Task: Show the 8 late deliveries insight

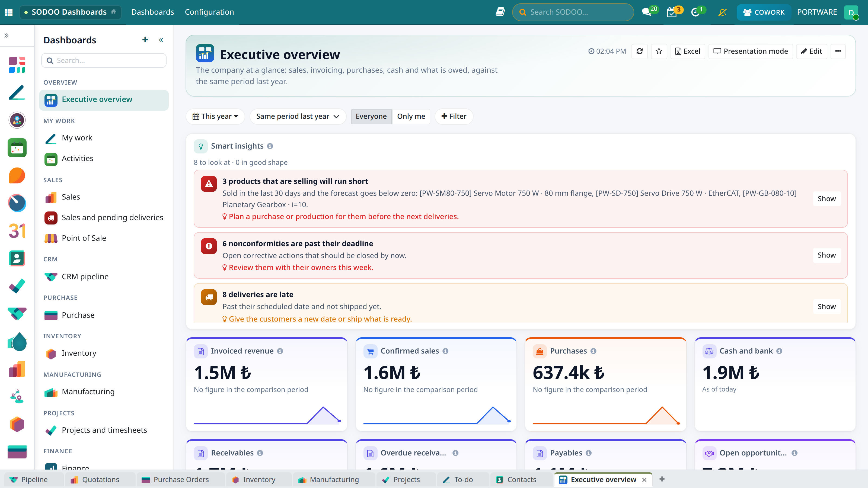Action: pyautogui.click(x=826, y=306)
